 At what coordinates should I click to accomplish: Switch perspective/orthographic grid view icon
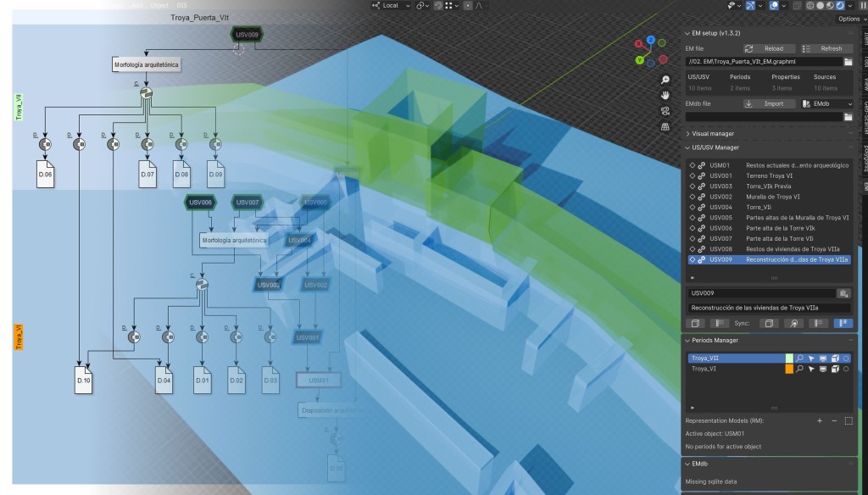coord(666,126)
